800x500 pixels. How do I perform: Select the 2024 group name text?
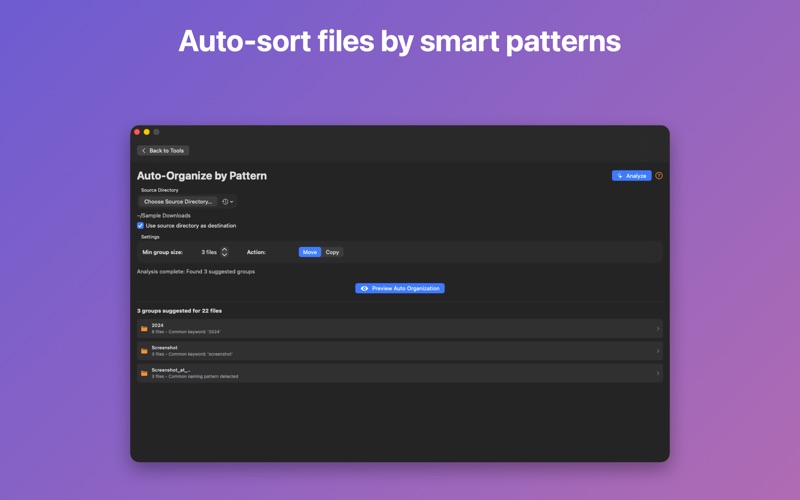pyautogui.click(x=158, y=325)
